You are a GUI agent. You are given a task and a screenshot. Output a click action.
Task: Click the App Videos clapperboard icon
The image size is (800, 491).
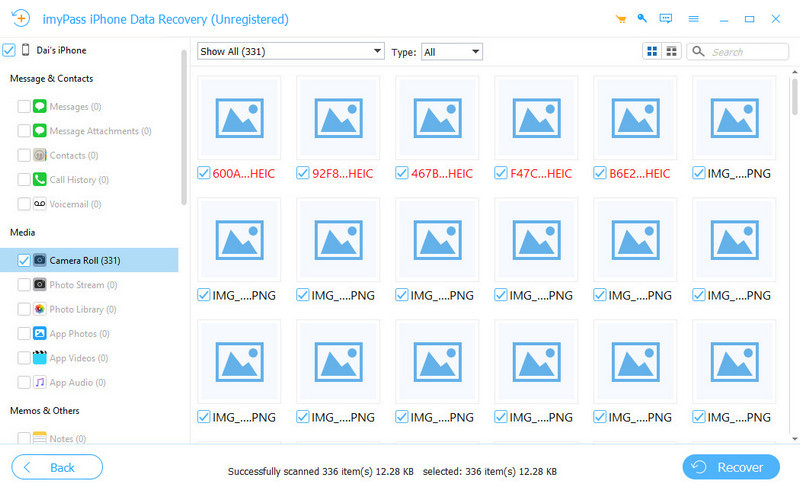40,358
